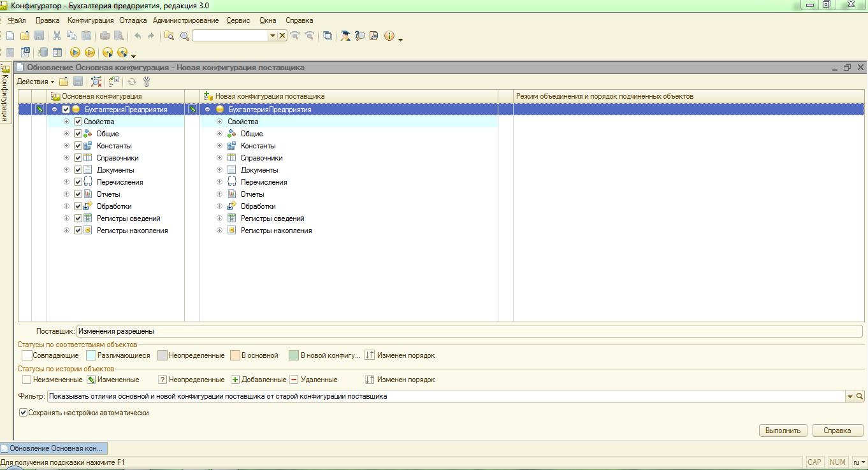The height and width of the screenshot is (470, 868).
Task: Open the Syntax Assistant graduate-cap icon
Action: (345, 36)
